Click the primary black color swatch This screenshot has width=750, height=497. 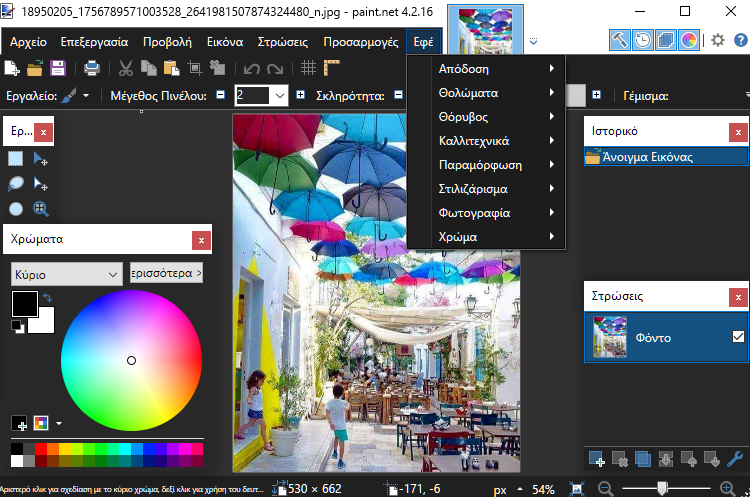click(x=24, y=303)
